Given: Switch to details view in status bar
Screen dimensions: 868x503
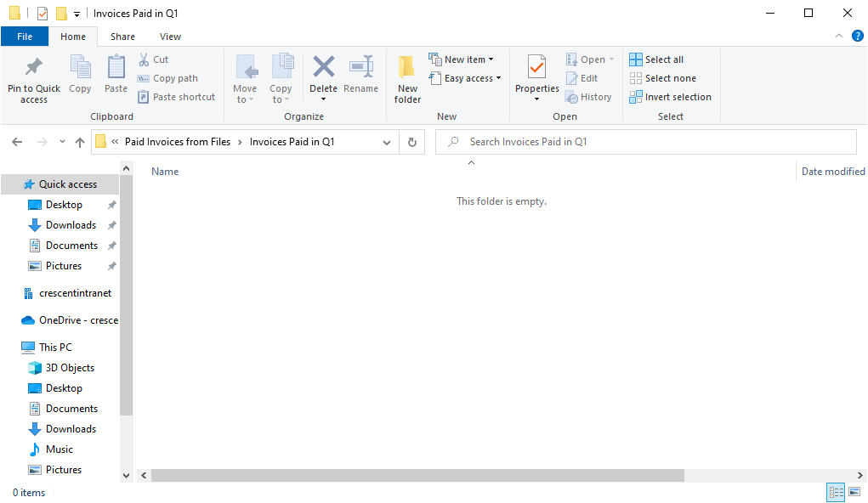Looking at the screenshot, I should pos(835,492).
